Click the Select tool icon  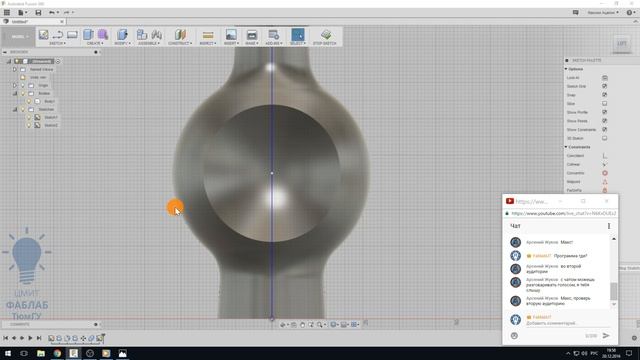pos(298,35)
